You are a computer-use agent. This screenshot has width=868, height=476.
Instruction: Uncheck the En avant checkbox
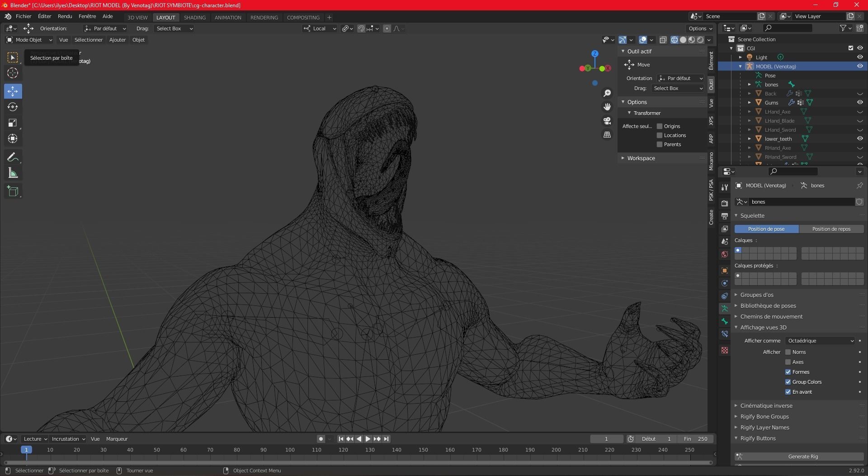coord(788,392)
